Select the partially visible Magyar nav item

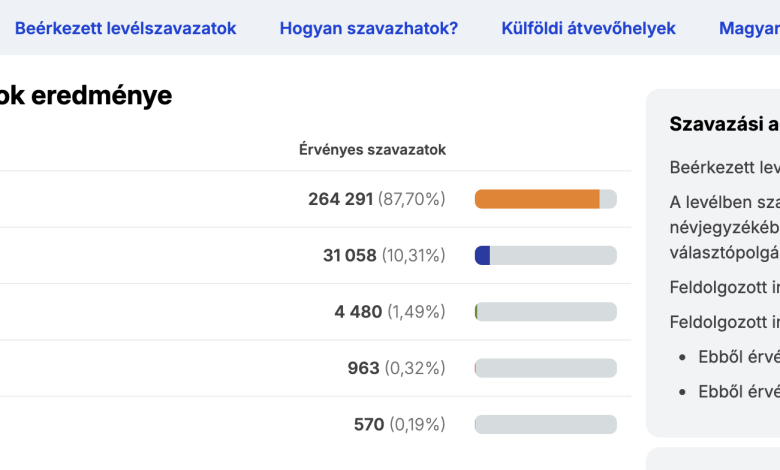coord(748,28)
